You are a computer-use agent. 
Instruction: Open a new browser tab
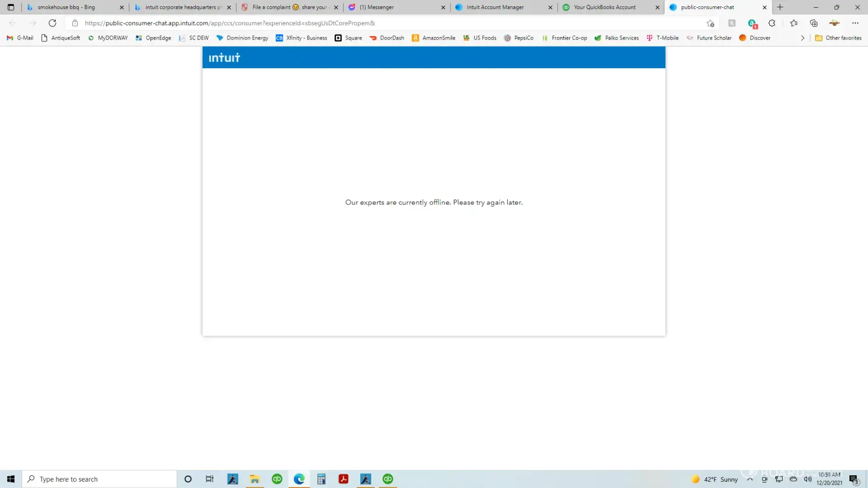(x=780, y=7)
